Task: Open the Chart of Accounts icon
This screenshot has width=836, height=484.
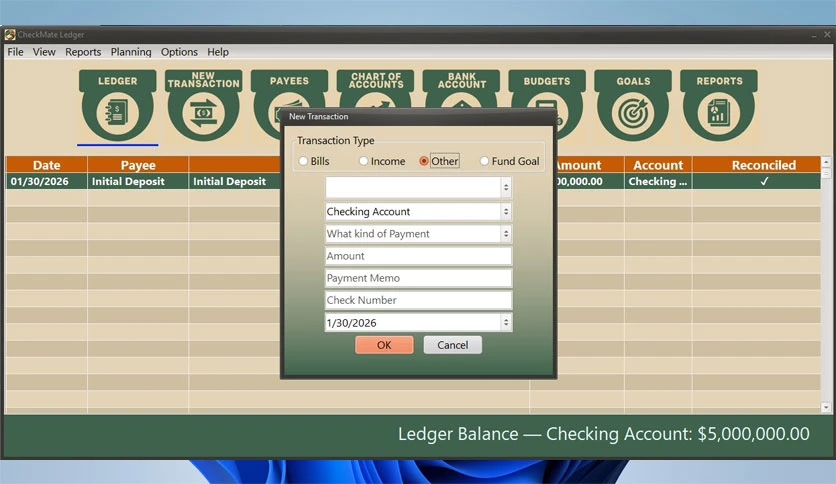Action: 376,88
